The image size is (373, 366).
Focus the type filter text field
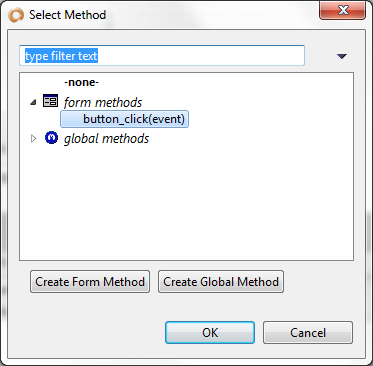[162, 55]
